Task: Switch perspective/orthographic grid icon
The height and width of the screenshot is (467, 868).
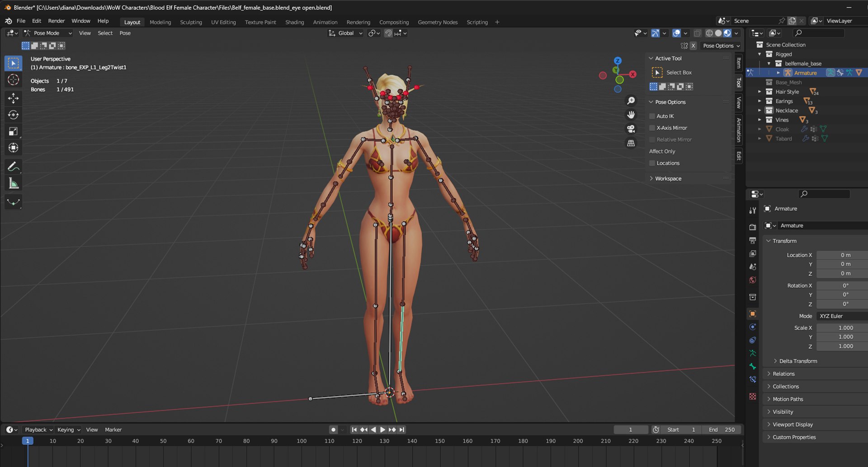Action: (631, 143)
